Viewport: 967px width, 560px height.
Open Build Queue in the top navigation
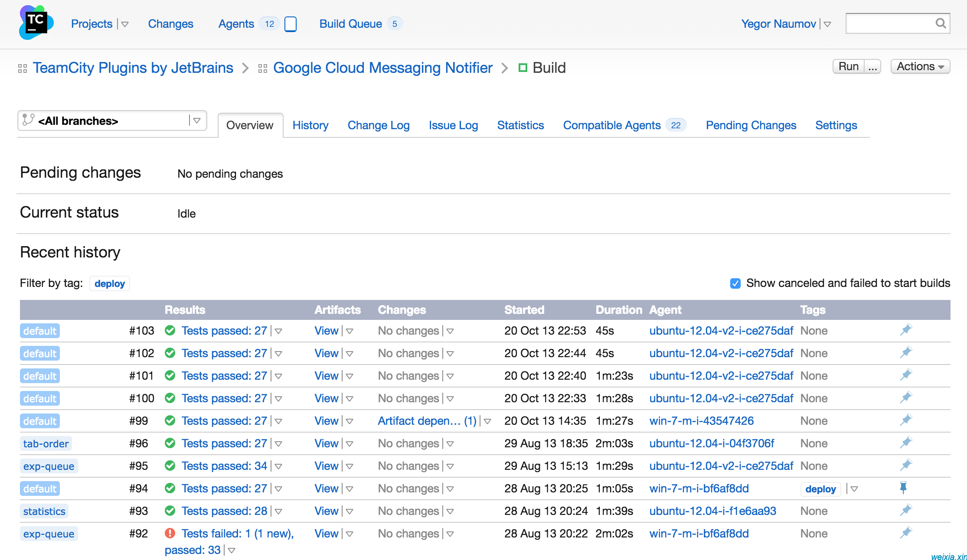[x=350, y=24]
